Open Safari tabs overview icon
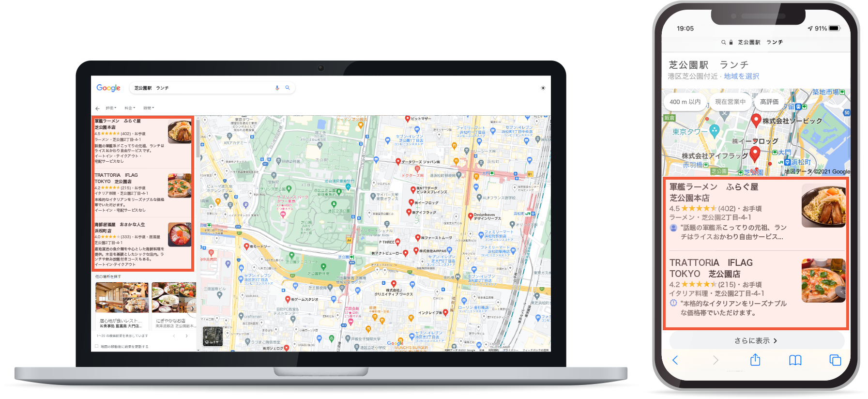Image resolution: width=868 pixels, height=399 pixels. 835,360
